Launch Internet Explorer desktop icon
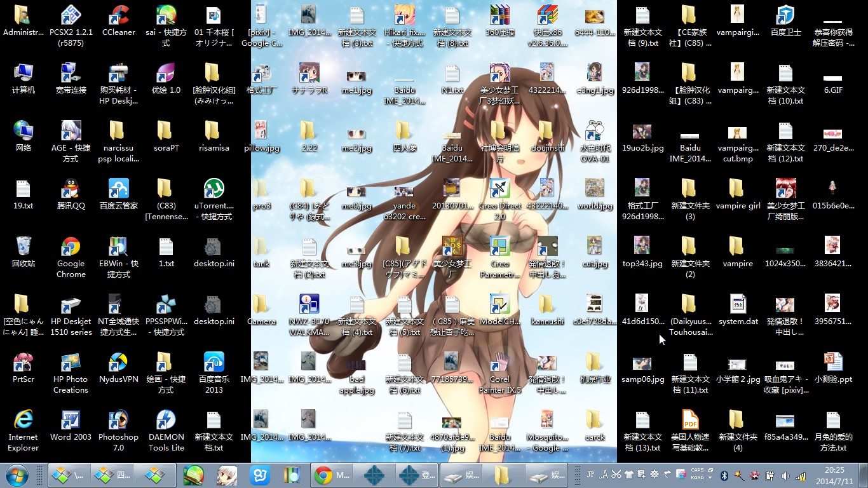The height and width of the screenshot is (488, 868). (x=23, y=419)
